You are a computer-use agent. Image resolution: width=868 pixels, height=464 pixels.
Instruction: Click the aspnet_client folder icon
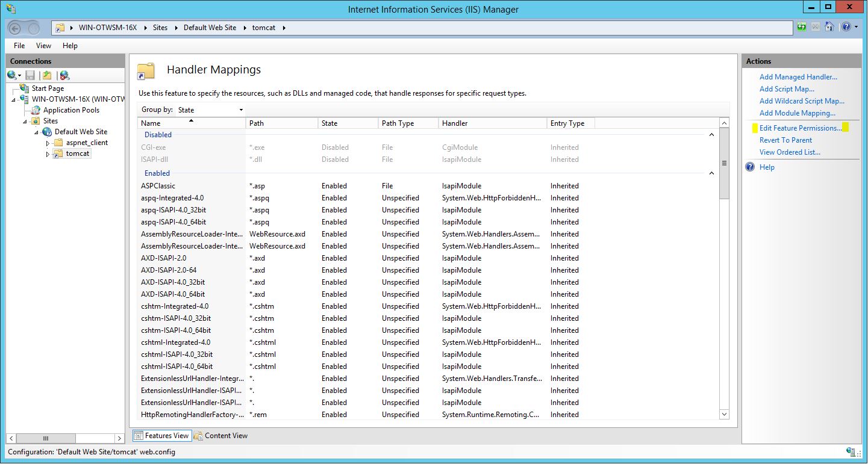click(58, 143)
